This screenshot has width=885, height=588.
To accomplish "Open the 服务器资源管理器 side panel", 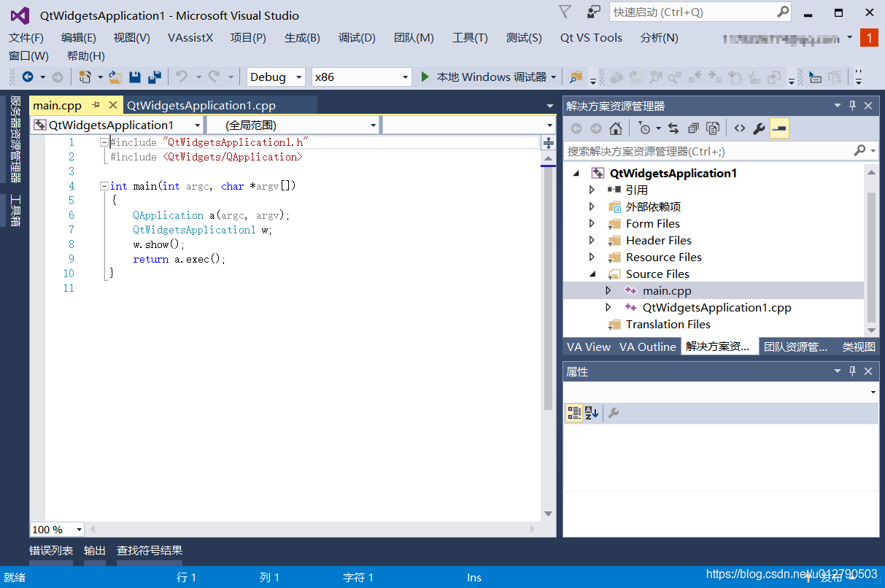I will [15, 140].
